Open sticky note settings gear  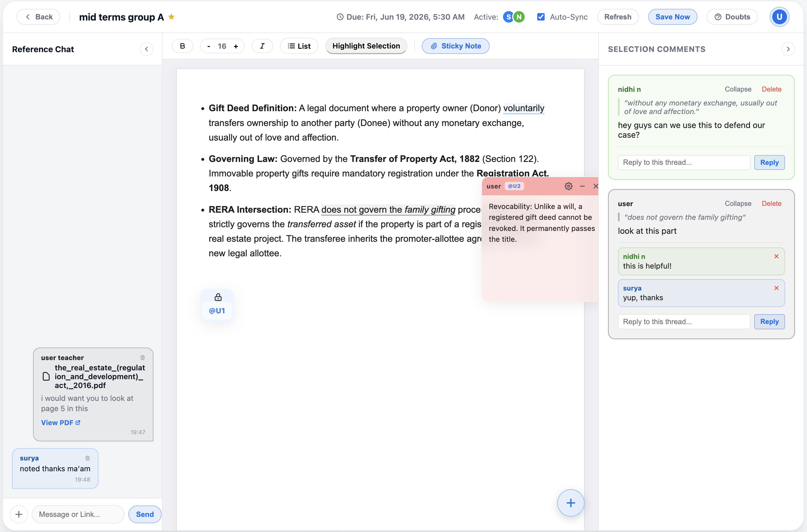point(568,186)
